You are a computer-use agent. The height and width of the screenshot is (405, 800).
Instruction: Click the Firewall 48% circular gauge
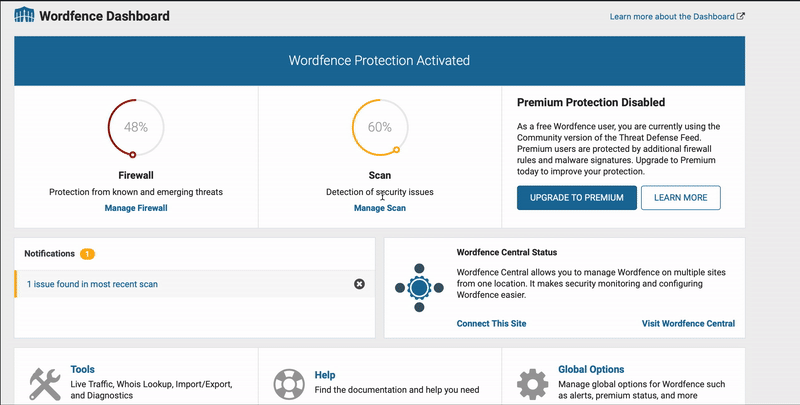[x=136, y=127]
